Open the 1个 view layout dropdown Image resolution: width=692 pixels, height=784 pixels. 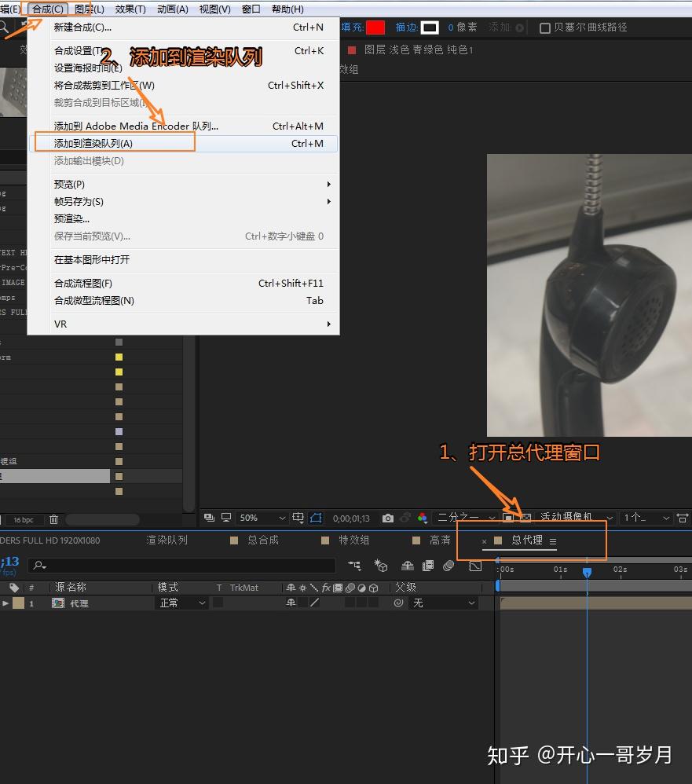[x=646, y=518]
